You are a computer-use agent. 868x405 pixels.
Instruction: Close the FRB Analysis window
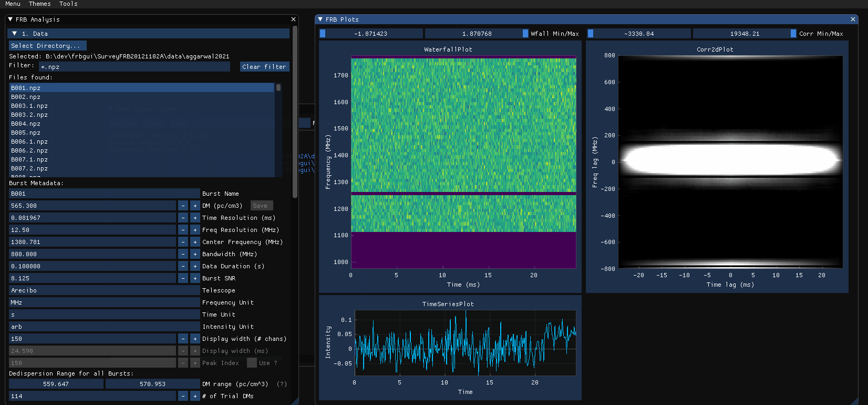pos(293,19)
